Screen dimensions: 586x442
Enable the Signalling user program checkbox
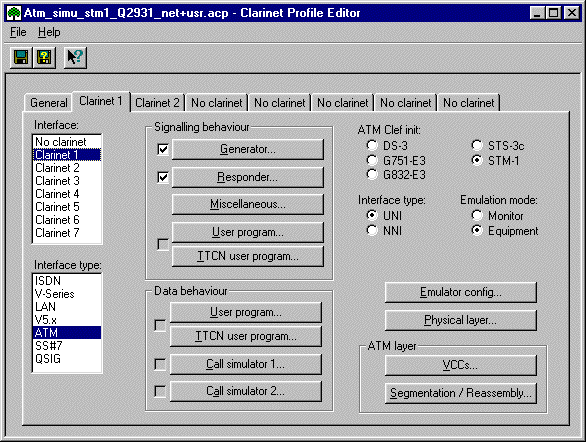click(x=163, y=244)
